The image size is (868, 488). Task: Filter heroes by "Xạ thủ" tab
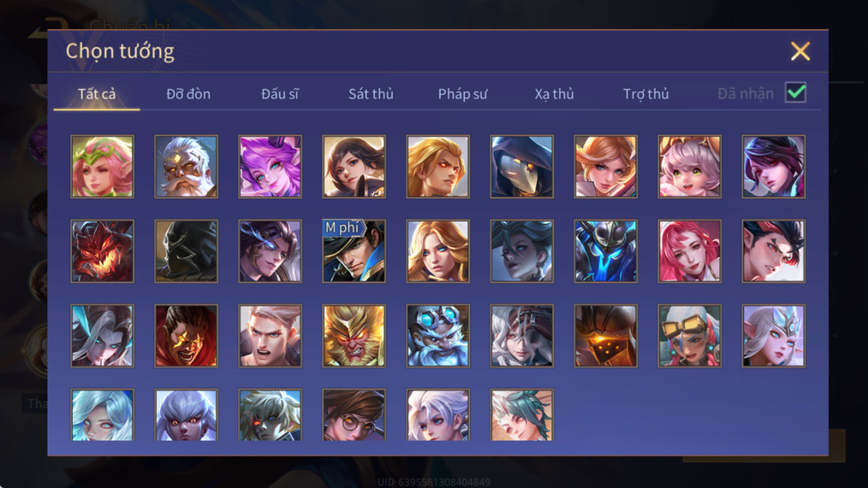click(554, 94)
